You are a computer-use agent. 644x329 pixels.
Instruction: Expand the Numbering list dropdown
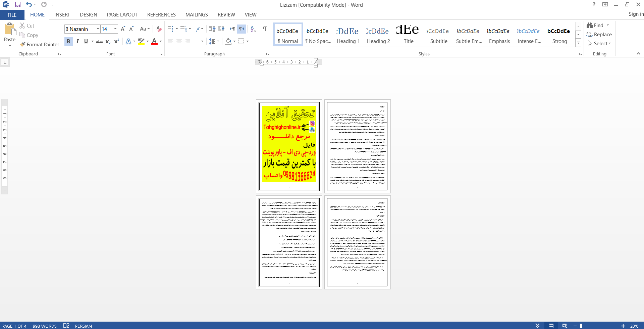tap(190, 29)
